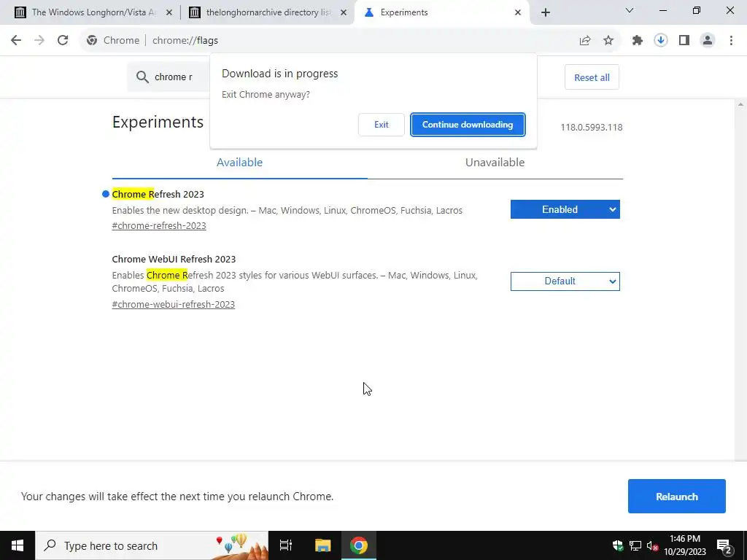Screen dimensions: 747x560
Task: Reload the chrome://flags page
Action: 63,41
